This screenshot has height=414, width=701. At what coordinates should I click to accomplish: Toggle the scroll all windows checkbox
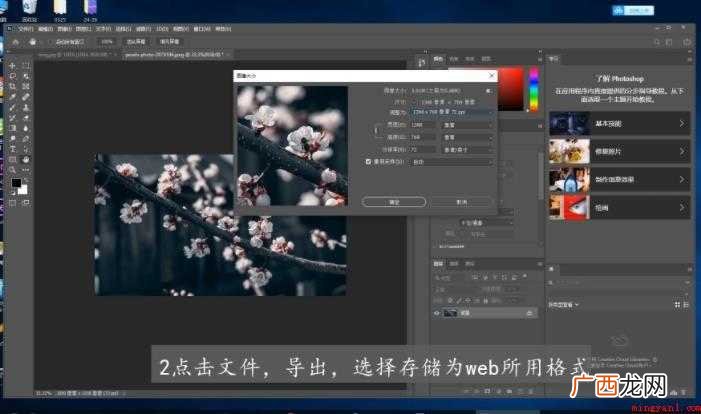[x=51, y=42]
